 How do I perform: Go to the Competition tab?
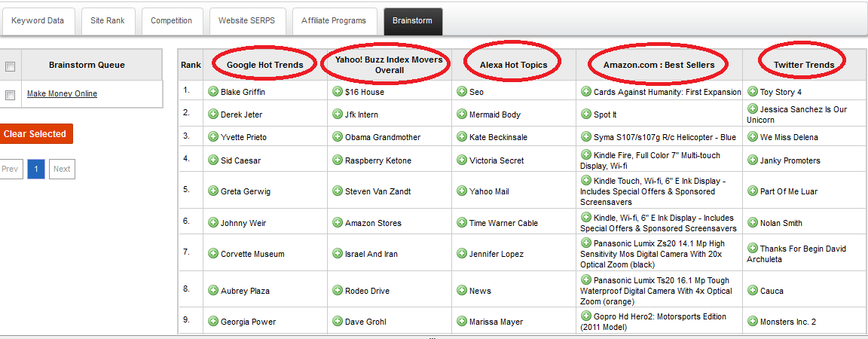tap(171, 20)
